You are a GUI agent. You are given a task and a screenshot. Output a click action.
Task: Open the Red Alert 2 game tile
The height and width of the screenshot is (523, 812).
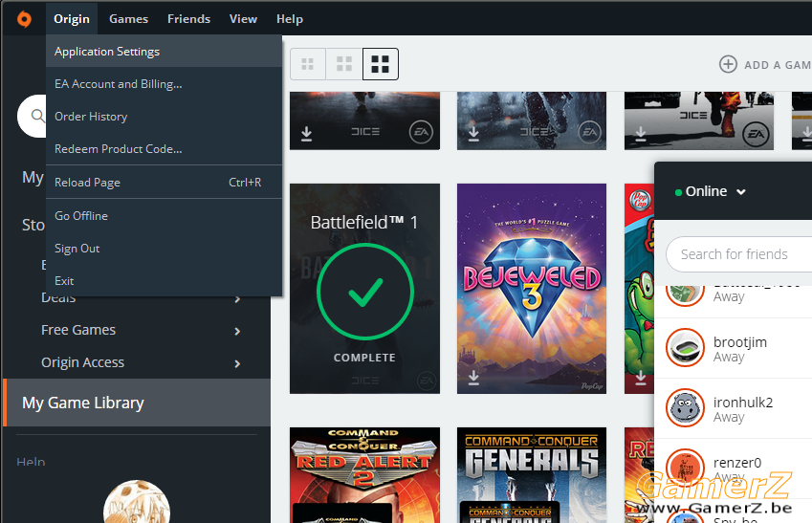(364, 475)
